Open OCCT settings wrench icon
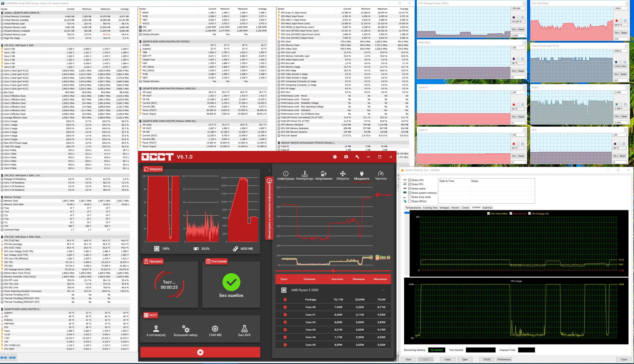 point(357,157)
